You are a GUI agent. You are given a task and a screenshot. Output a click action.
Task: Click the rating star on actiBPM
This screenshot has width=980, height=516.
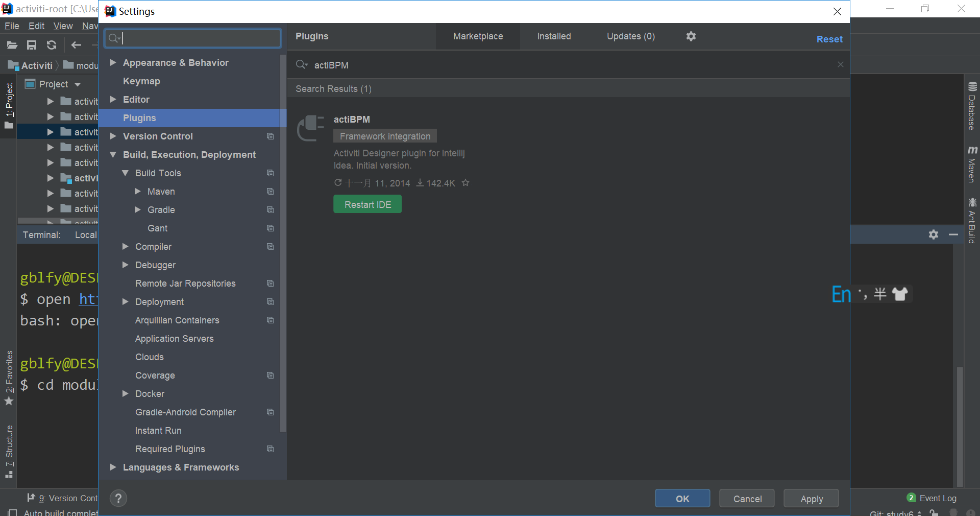coord(465,183)
